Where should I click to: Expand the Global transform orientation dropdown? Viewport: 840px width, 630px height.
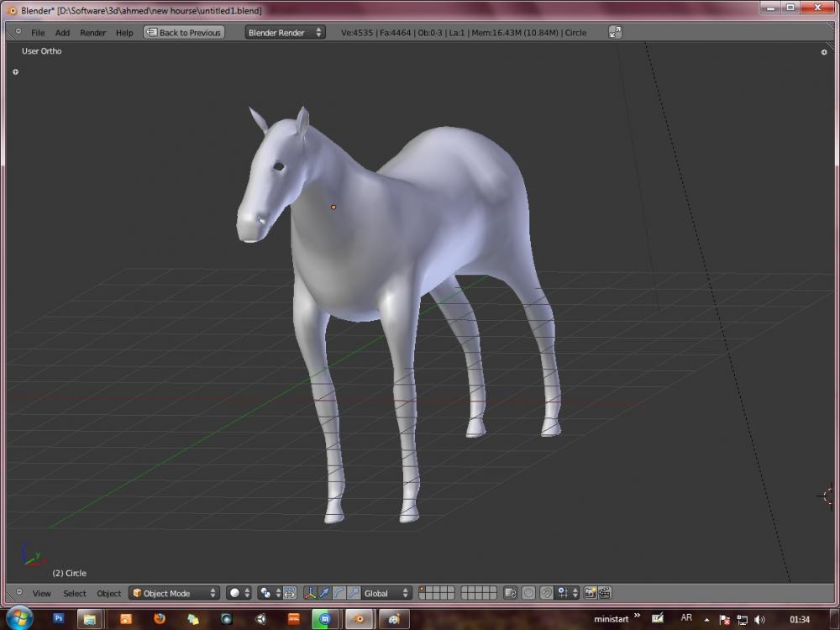pos(386,593)
